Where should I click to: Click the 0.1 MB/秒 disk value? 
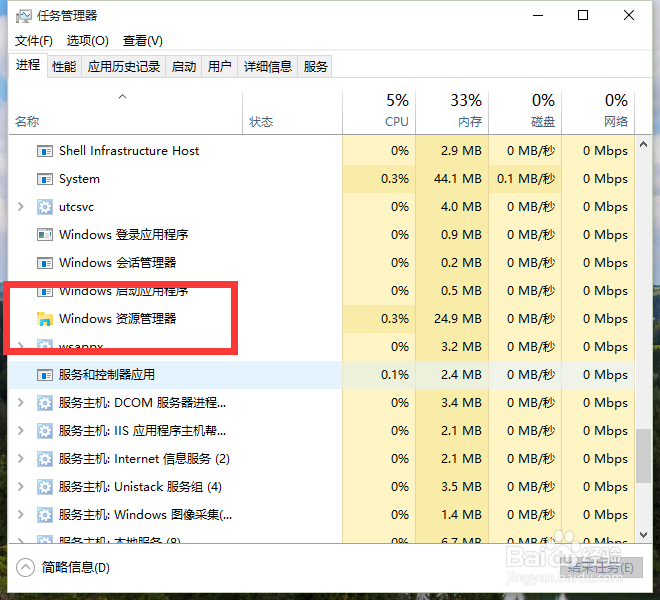point(526,179)
